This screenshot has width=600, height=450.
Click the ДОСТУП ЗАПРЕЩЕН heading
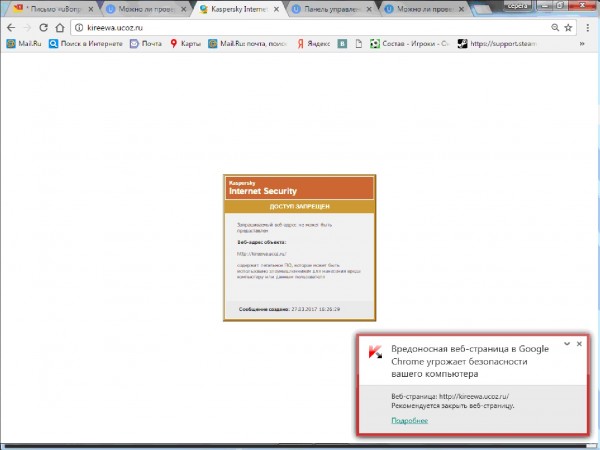(x=300, y=206)
